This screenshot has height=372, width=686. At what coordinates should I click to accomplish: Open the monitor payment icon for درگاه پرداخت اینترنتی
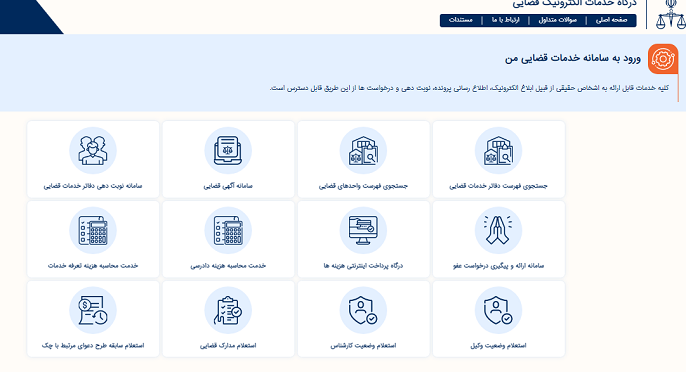coord(363,231)
